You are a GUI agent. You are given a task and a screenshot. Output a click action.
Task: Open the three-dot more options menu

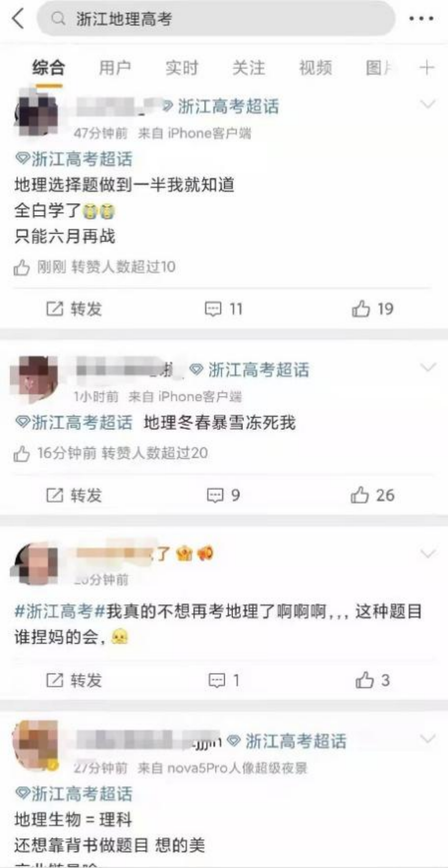(421, 18)
